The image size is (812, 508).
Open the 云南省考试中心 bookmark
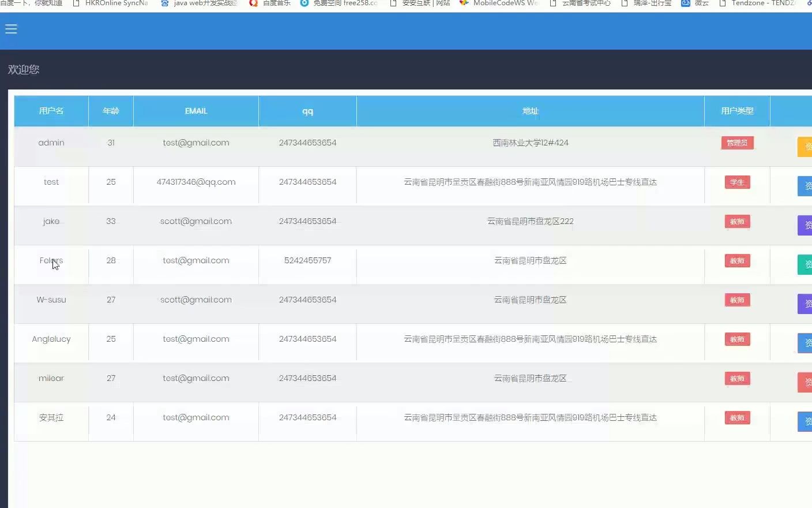(x=580, y=3)
